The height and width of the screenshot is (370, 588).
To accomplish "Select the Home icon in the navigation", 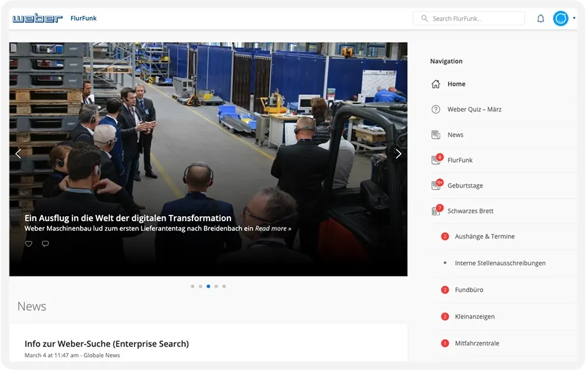I will [x=436, y=83].
